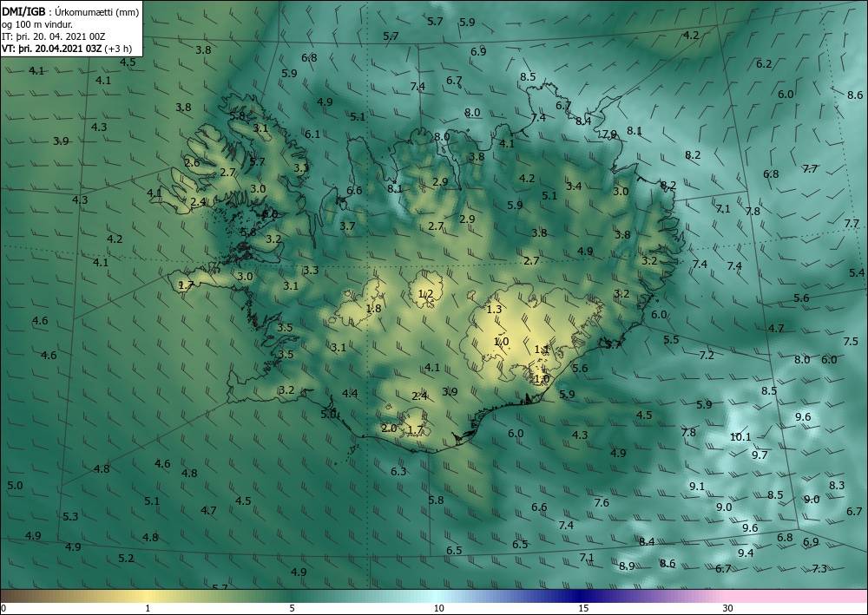Click the title line 'DMI/IGB : Úrkomumætti (mm)'
Screen dimensions: 868x615
[70, 12]
